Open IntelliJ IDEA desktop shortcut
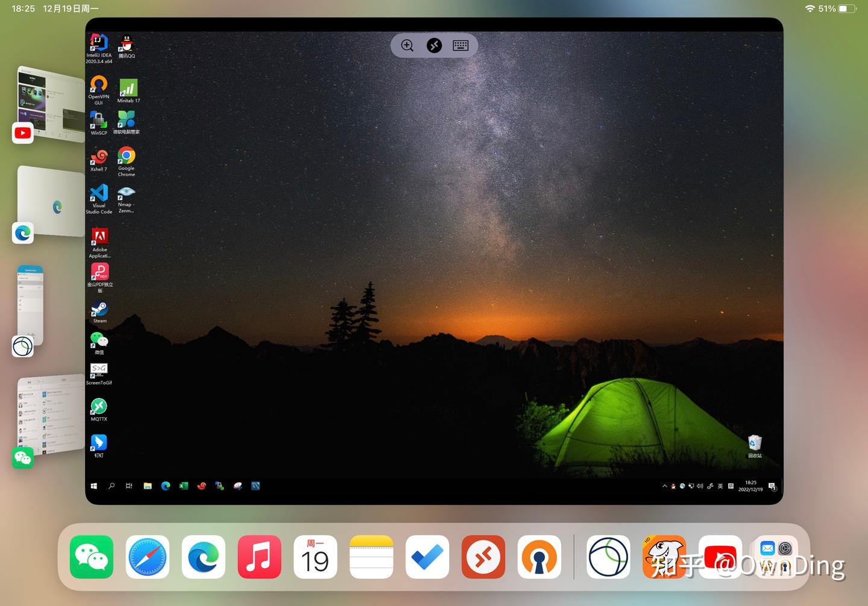 [x=99, y=48]
